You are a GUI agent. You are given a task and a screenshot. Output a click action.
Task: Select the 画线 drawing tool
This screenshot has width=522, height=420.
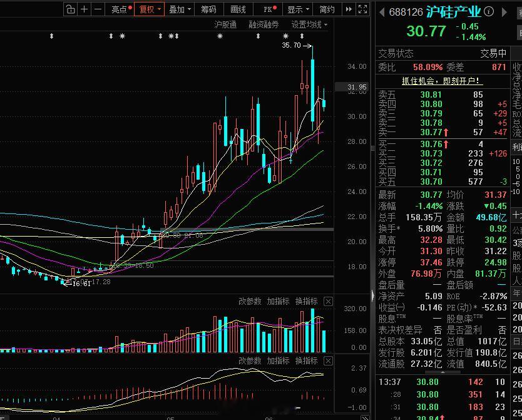(238, 9)
